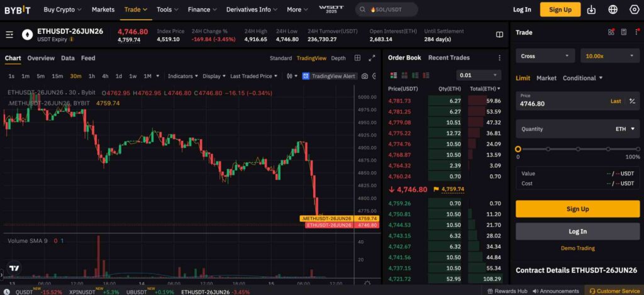
Task: Open TradingView Alert
Action: [329, 76]
